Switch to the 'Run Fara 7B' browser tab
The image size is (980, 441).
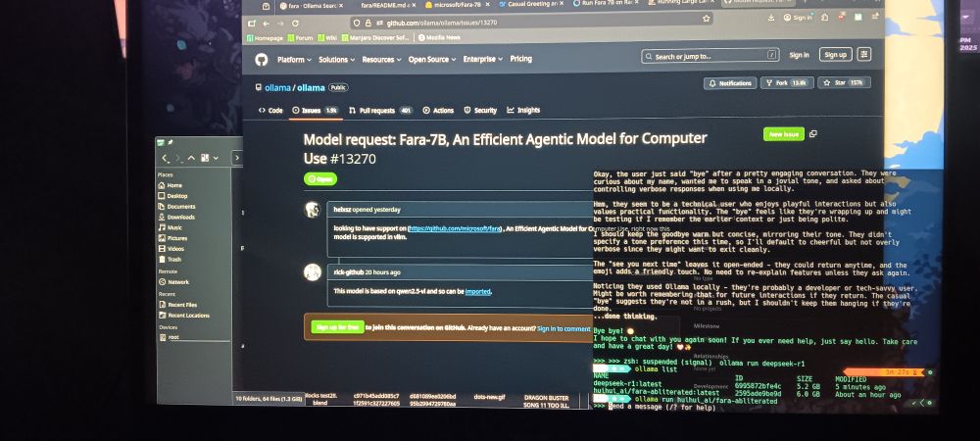[x=605, y=3]
